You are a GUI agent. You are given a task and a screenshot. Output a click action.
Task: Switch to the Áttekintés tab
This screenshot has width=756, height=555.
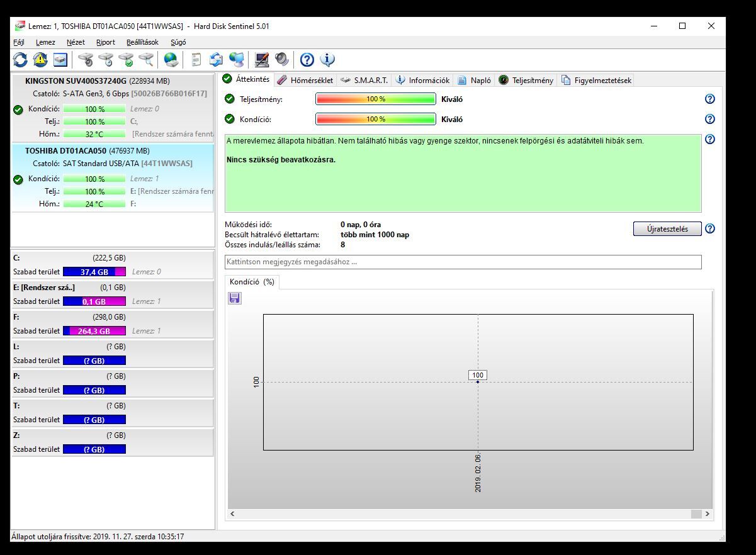pos(246,79)
